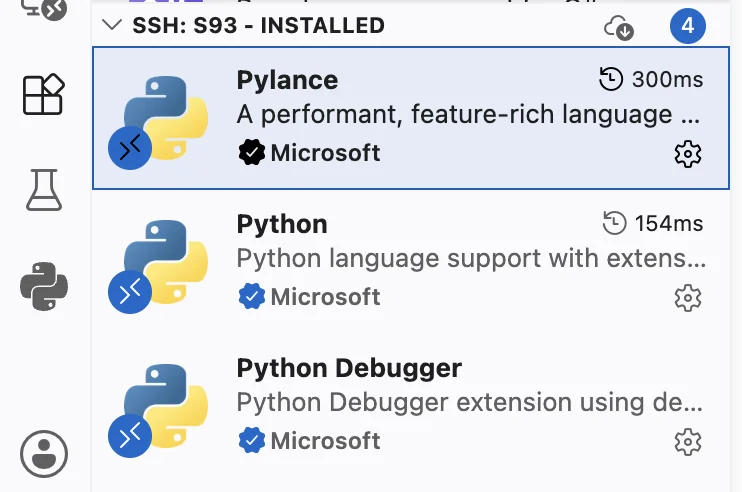Open the Python Debugger manage gear

pos(688,442)
